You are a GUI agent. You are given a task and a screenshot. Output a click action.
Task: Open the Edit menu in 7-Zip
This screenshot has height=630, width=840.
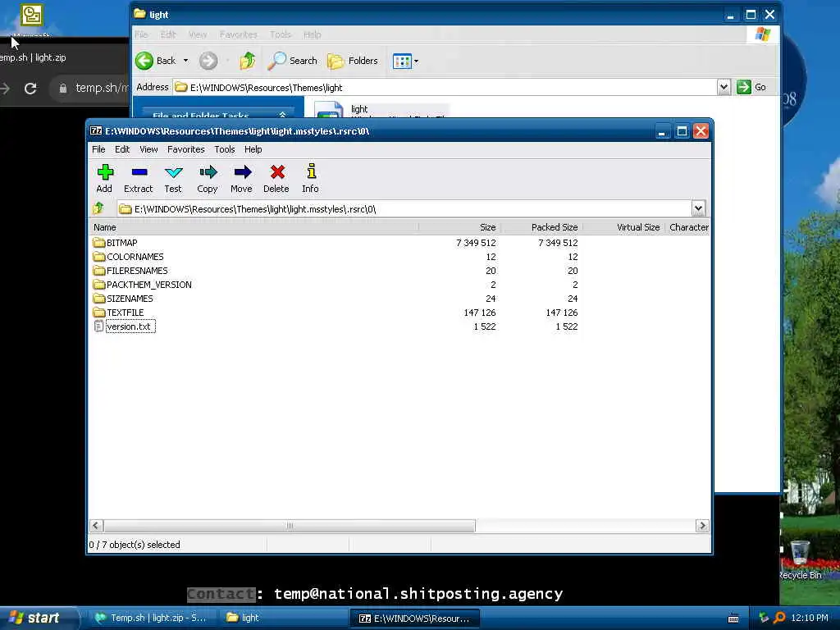coord(122,149)
